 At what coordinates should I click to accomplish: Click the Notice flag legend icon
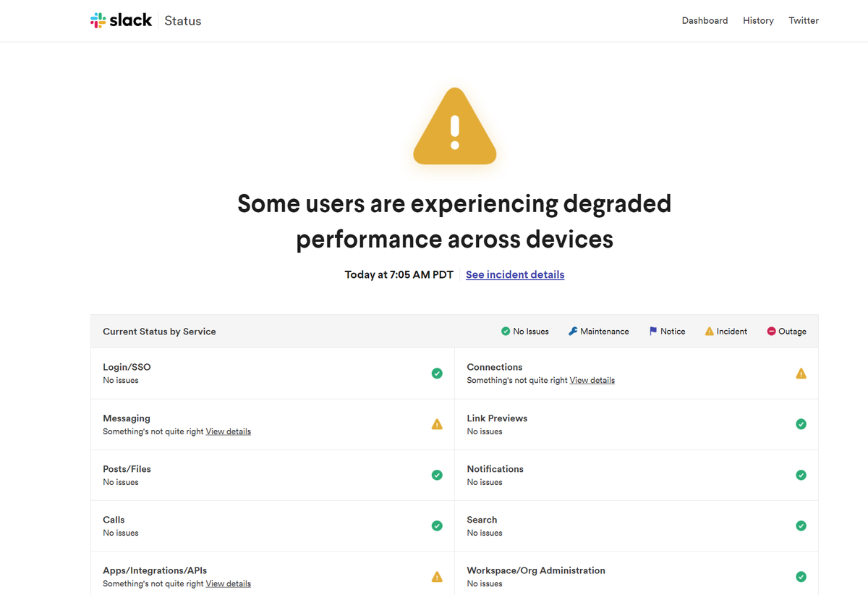[x=653, y=332]
